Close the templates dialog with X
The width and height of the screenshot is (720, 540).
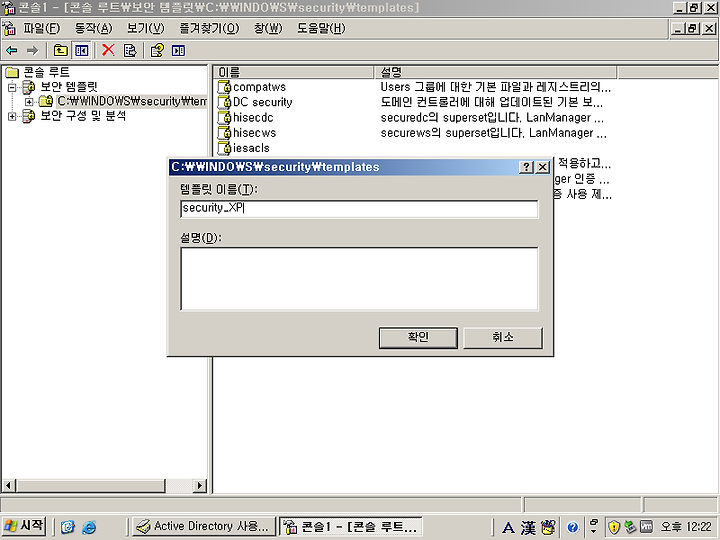(x=542, y=167)
